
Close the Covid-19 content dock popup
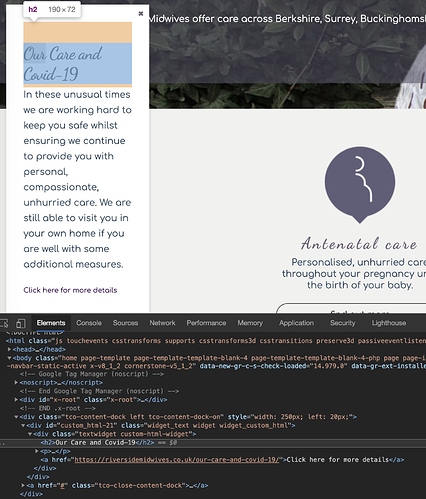141,13
